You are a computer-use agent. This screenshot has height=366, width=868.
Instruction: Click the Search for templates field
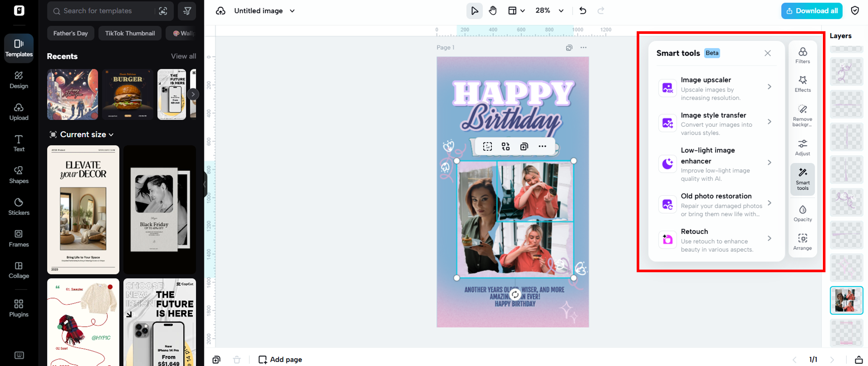tap(104, 11)
